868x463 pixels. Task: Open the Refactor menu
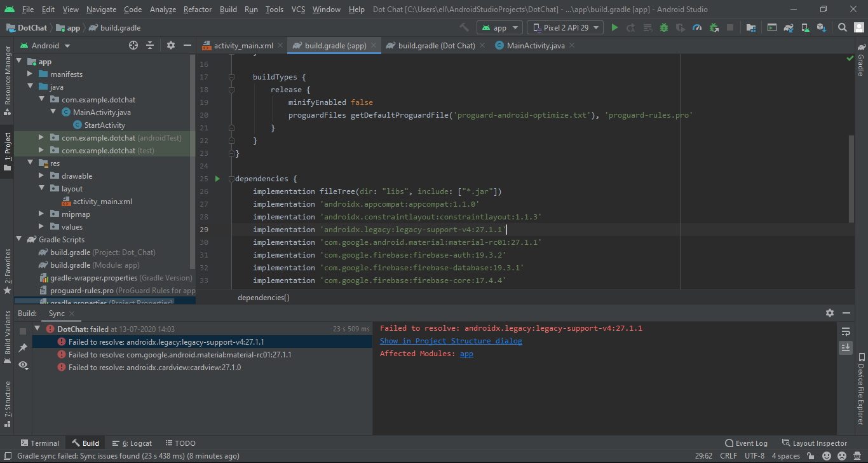click(198, 10)
